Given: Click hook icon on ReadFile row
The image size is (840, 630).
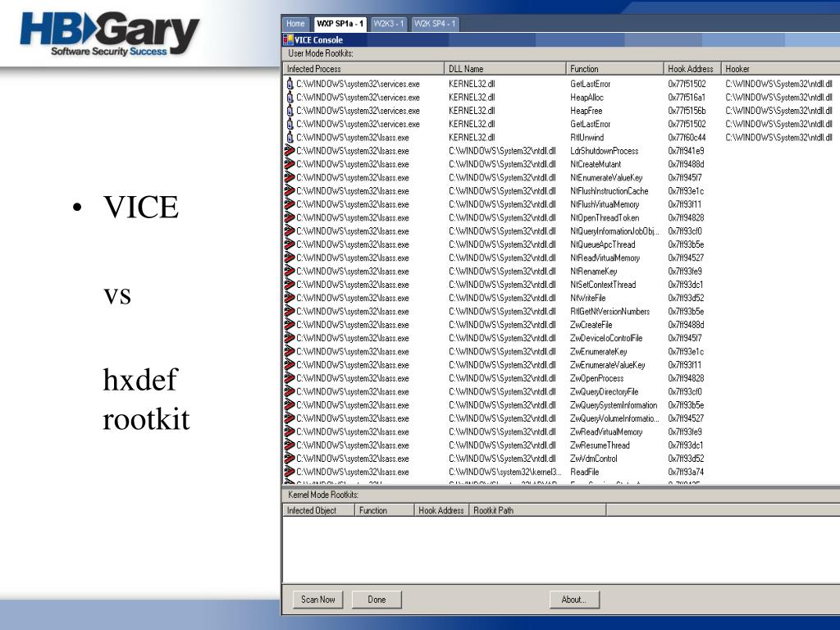Looking at the screenshot, I should [x=290, y=472].
